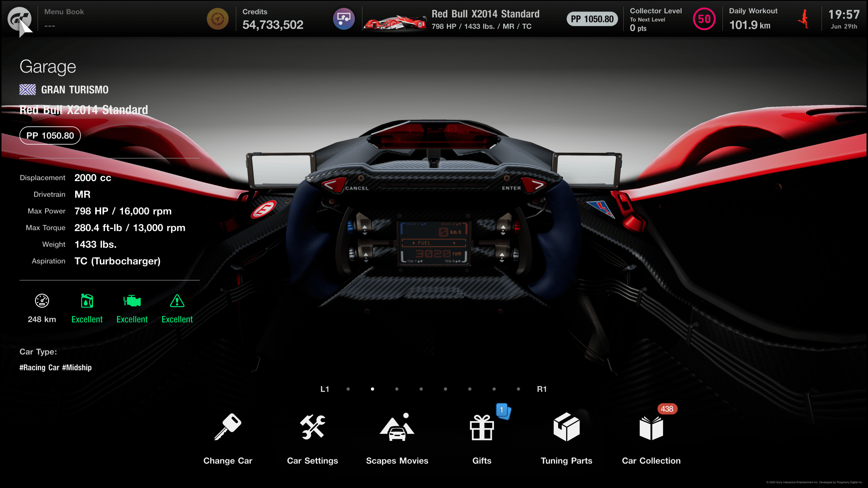Click the Car Collection 438 badge
This screenshot has width=868, height=488.
point(667,409)
